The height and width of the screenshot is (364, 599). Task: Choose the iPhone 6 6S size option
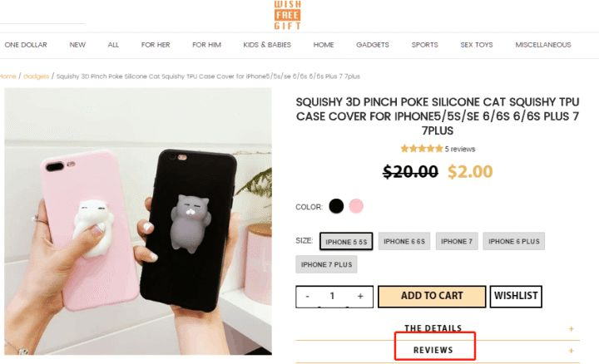[x=404, y=241]
